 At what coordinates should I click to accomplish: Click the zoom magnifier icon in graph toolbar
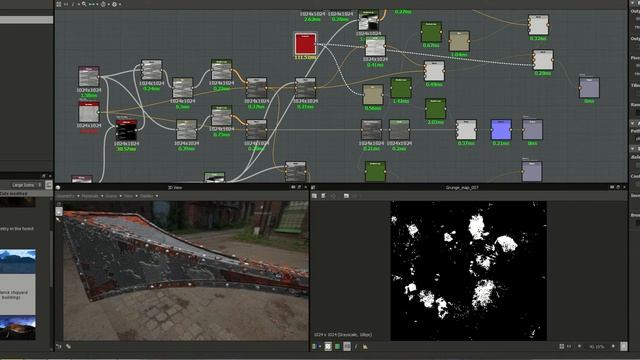tap(84, 4)
